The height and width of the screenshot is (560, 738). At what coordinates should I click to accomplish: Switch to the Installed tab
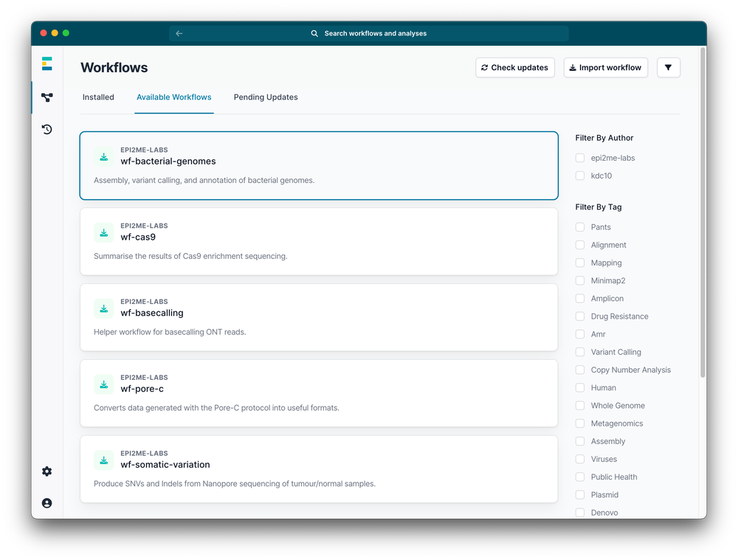click(x=98, y=97)
